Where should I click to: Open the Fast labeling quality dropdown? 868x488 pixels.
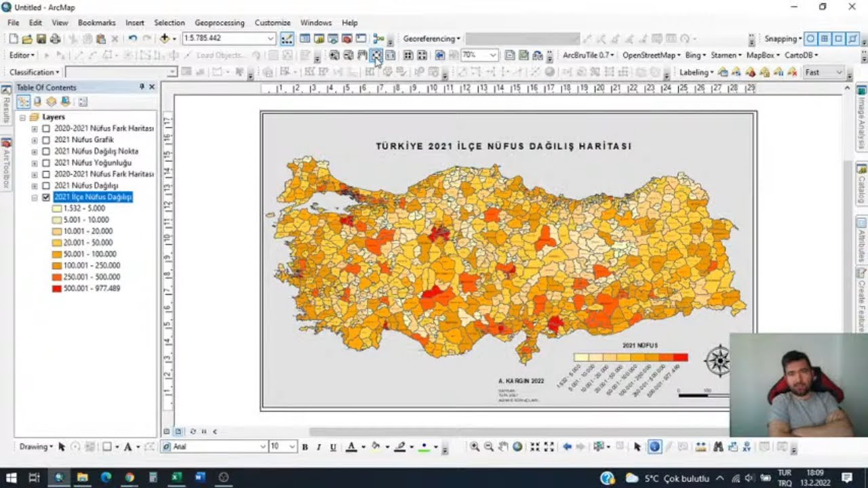pyautogui.click(x=840, y=72)
